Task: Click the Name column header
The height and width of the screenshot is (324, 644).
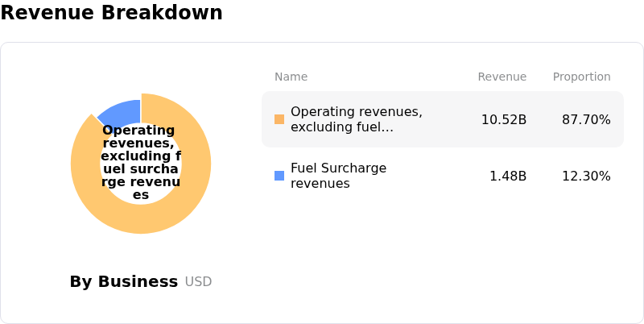Action: click(x=291, y=77)
